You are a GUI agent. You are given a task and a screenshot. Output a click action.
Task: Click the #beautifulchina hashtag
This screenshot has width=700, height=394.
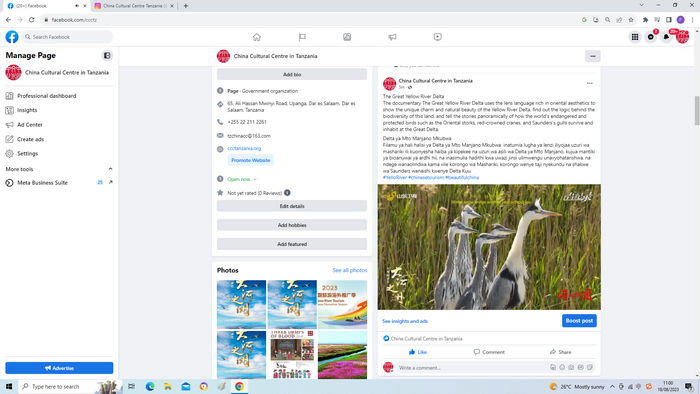tap(462, 178)
